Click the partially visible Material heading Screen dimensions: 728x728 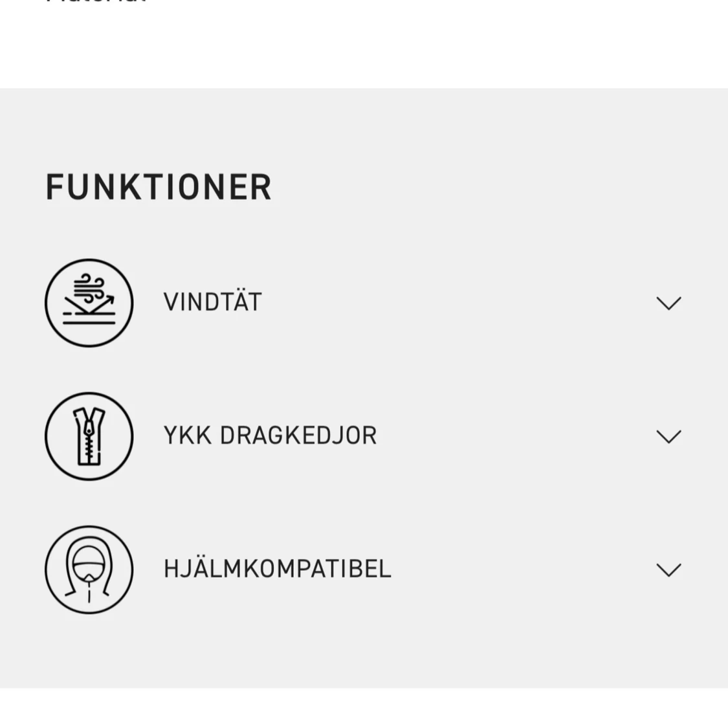pos(97,2)
